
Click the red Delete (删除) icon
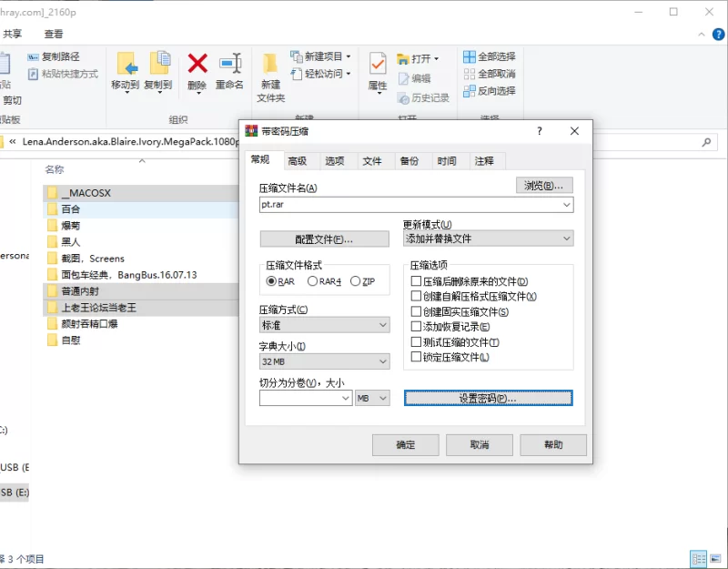tap(197, 63)
